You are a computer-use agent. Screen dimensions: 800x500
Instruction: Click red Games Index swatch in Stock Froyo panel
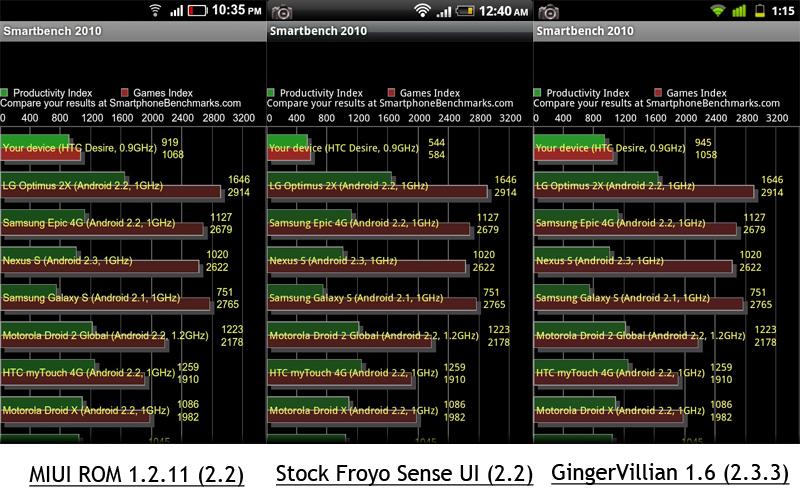[x=391, y=92]
